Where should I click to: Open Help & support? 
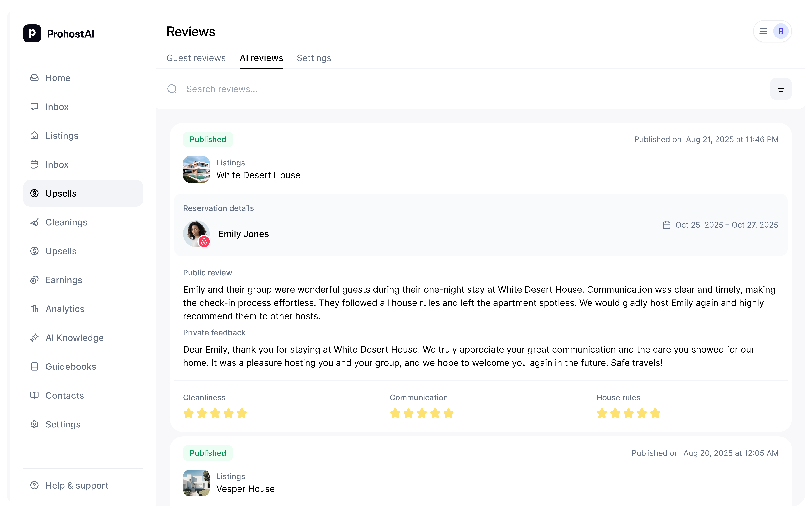(77, 485)
